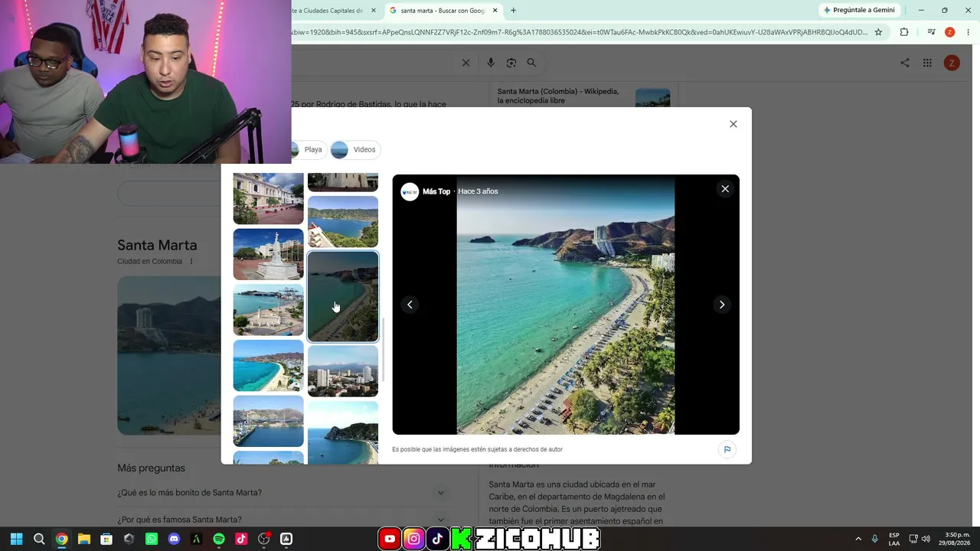Share the Google results page
This screenshot has height=551, width=980.
coord(905,63)
